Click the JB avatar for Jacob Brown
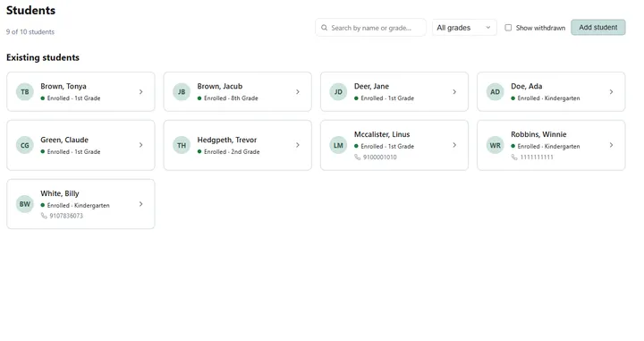Viewport: 644px width, 341px height. [x=182, y=91]
